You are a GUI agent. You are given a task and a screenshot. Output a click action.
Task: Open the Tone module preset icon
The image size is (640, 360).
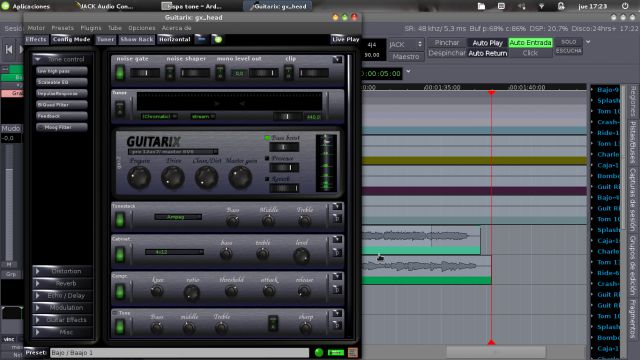337,325
